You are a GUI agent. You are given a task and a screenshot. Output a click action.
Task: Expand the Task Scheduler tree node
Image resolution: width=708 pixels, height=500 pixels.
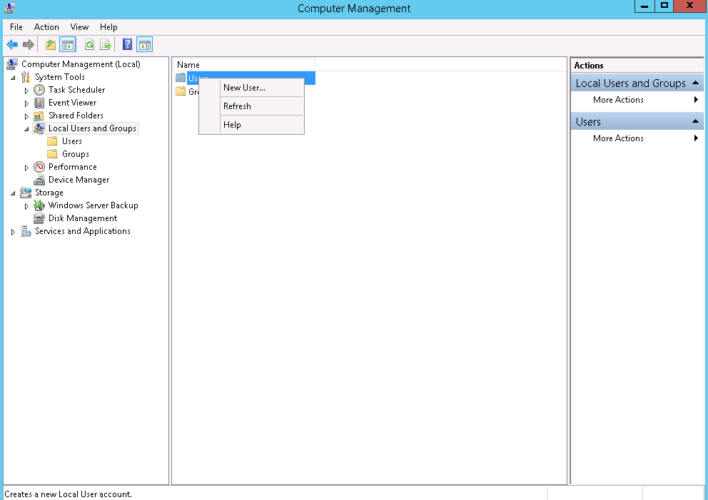(27, 90)
